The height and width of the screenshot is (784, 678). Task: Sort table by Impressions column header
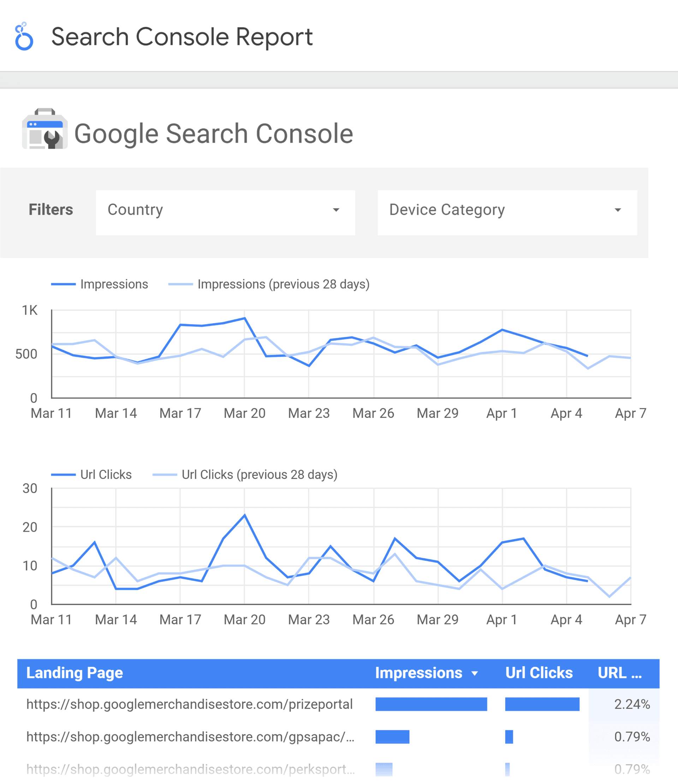click(419, 673)
